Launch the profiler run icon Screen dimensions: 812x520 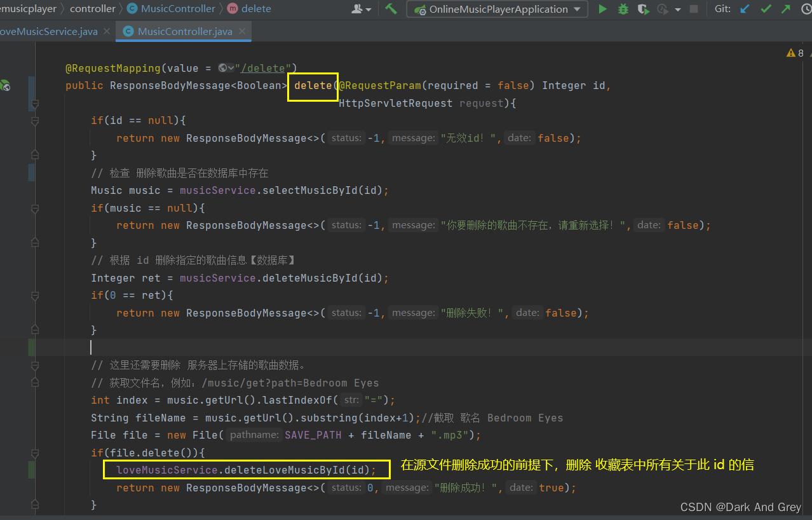663,9
